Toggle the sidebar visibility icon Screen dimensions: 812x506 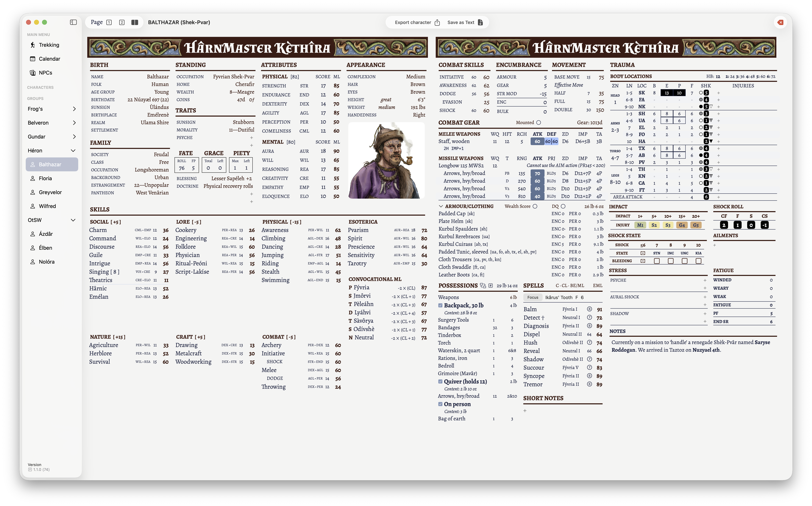tap(73, 22)
